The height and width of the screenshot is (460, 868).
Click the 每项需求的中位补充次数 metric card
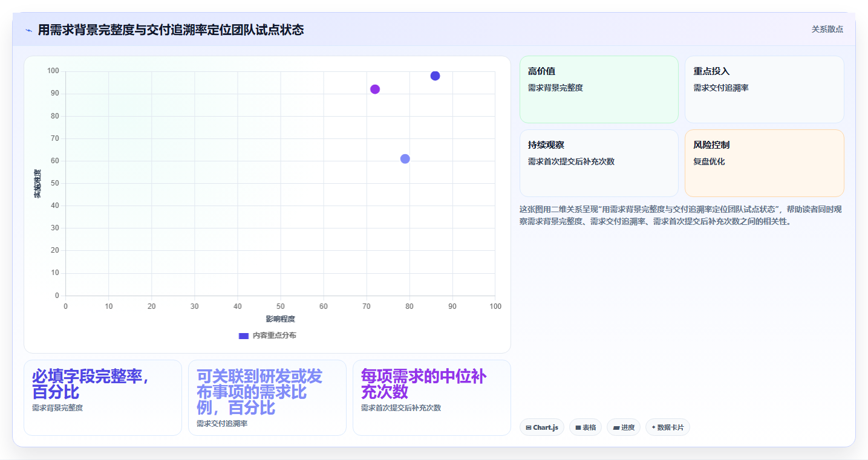pyautogui.click(x=432, y=398)
